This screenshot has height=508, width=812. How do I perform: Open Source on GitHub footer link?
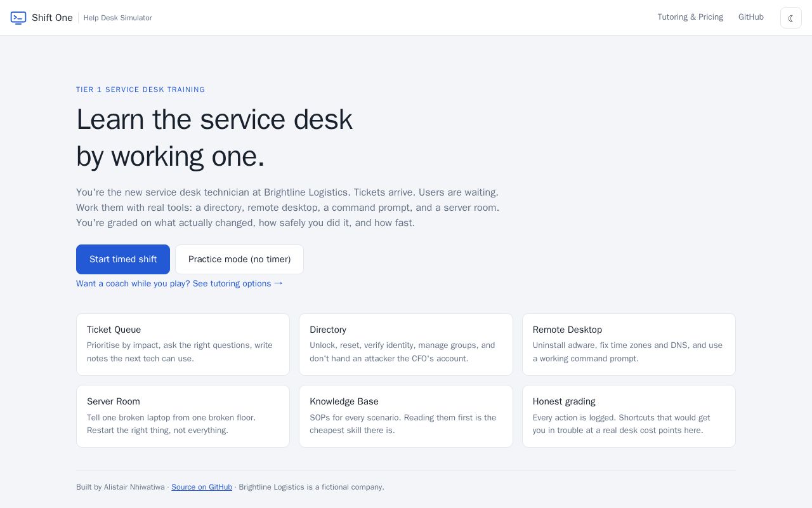(202, 487)
